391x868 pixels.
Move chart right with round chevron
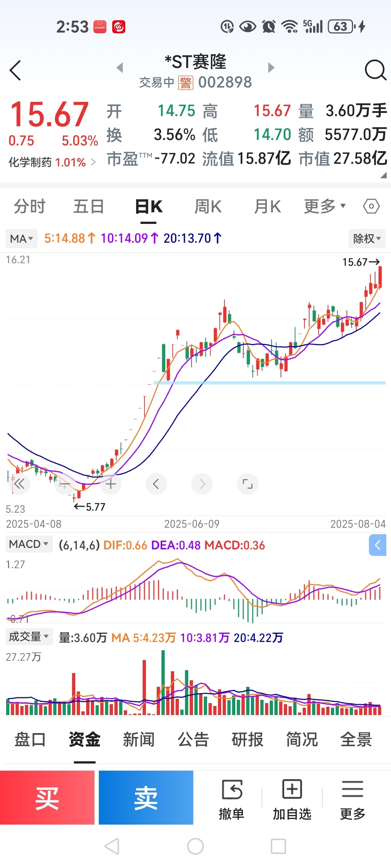click(x=202, y=484)
